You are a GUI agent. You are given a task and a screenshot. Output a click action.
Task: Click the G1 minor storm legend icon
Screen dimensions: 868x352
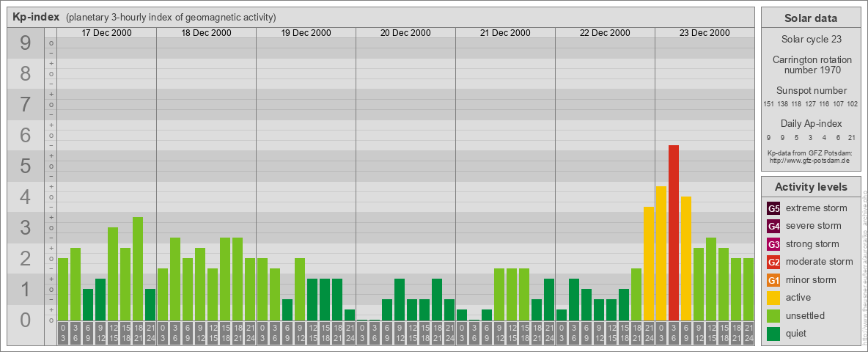click(x=773, y=280)
